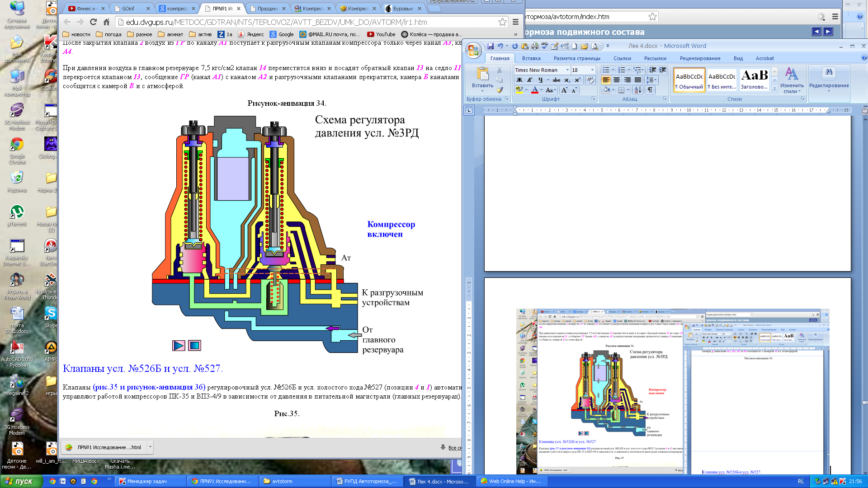This screenshot has width=868, height=488.
Task: Open the Chrome menu (three lines)
Action: (x=515, y=22)
